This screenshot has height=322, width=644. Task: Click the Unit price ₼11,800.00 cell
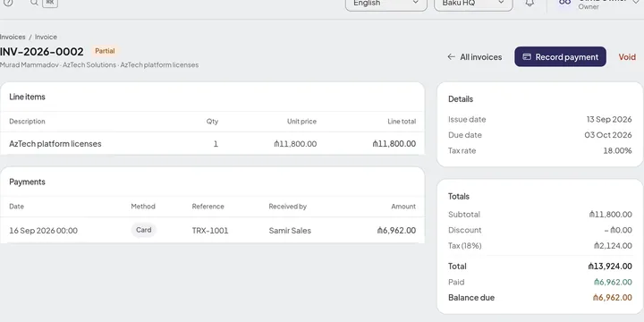[295, 144]
